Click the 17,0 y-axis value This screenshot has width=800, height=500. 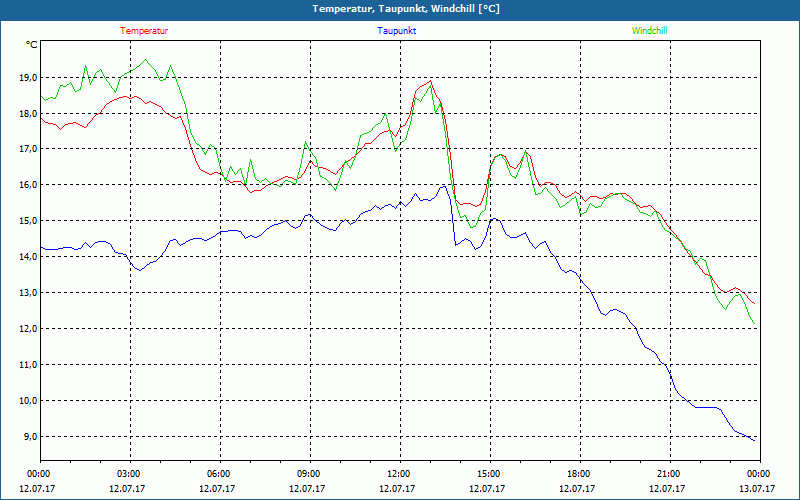point(29,148)
